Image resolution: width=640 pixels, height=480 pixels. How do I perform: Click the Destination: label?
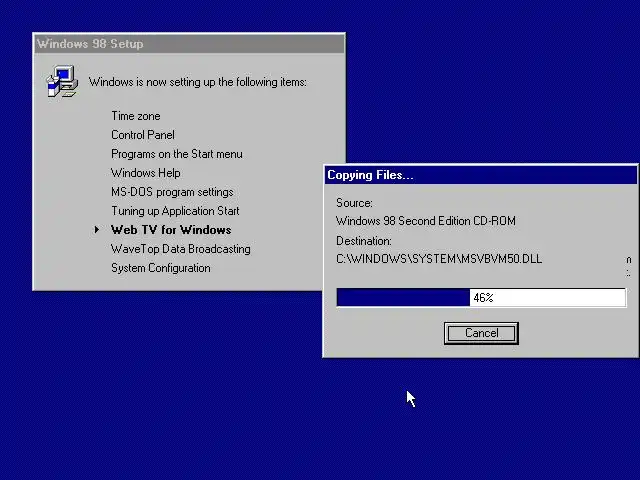[364, 241]
